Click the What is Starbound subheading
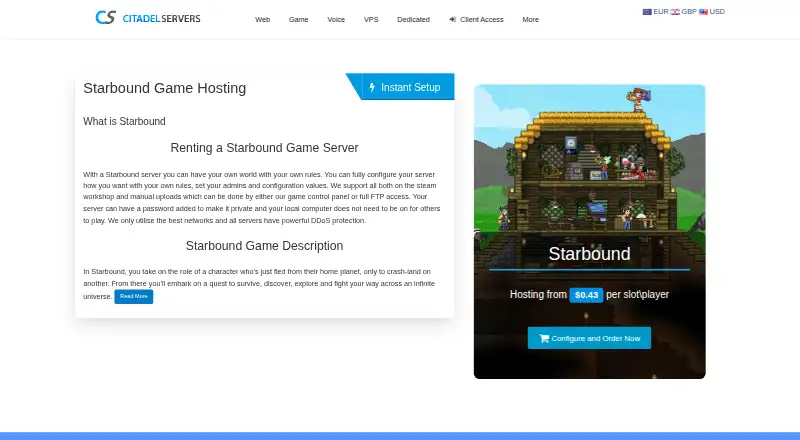The height and width of the screenshot is (440, 800). tap(124, 121)
